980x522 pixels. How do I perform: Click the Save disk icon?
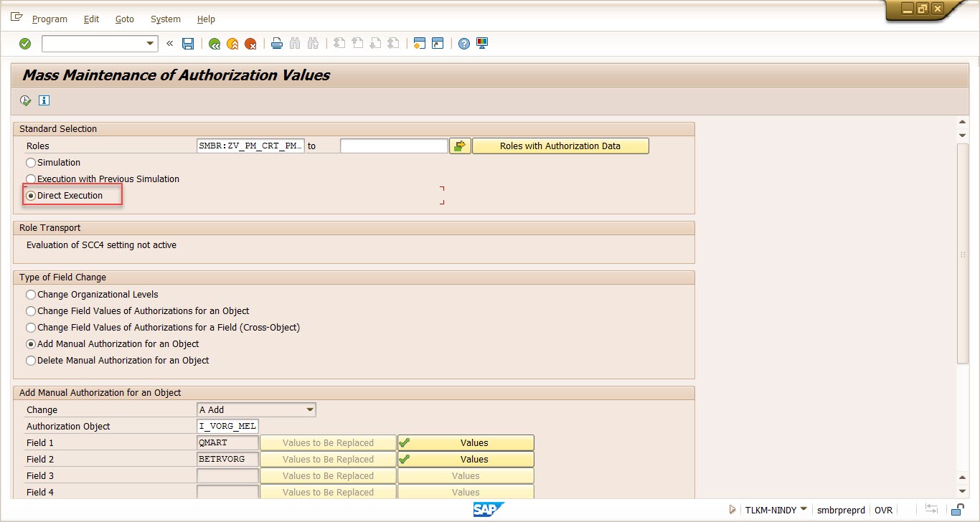(188, 44)
